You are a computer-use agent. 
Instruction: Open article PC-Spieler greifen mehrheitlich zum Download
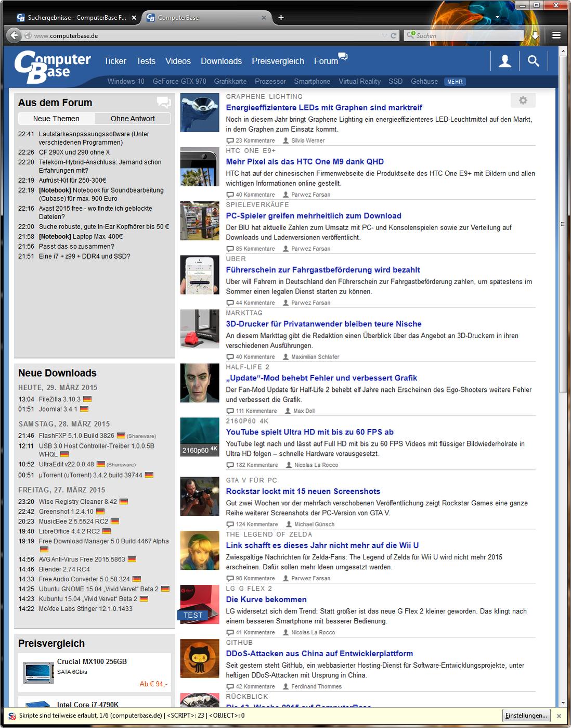tap(314, 216)
